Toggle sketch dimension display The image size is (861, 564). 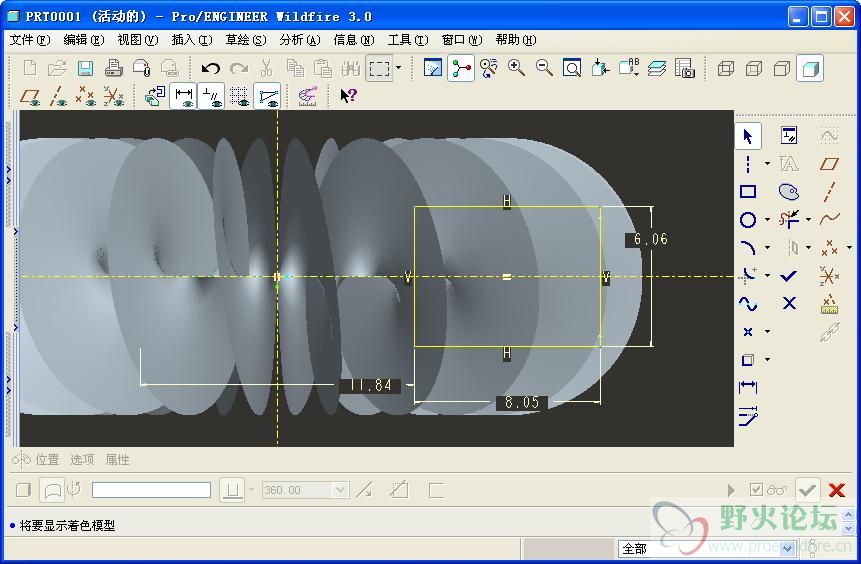183,96
